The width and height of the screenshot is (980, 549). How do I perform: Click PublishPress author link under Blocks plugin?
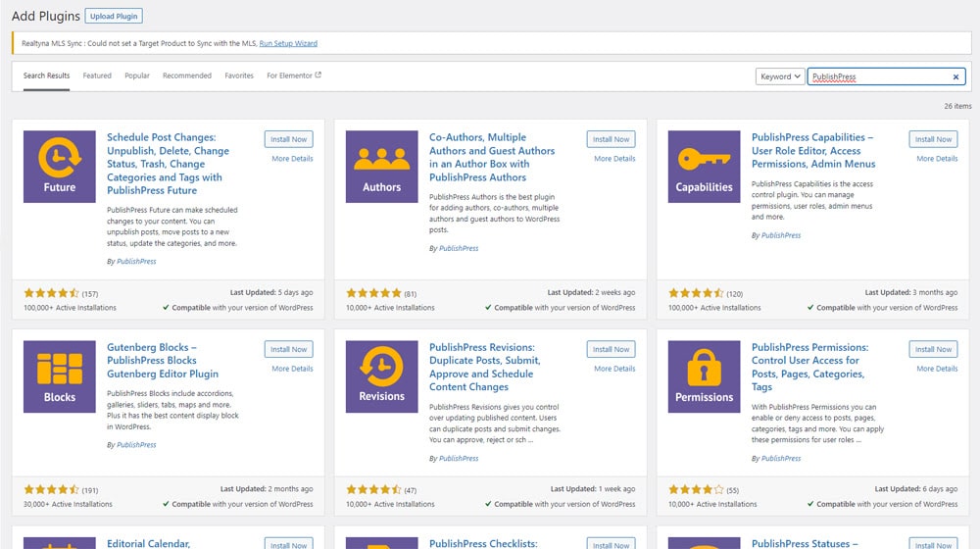coord(136,445)
